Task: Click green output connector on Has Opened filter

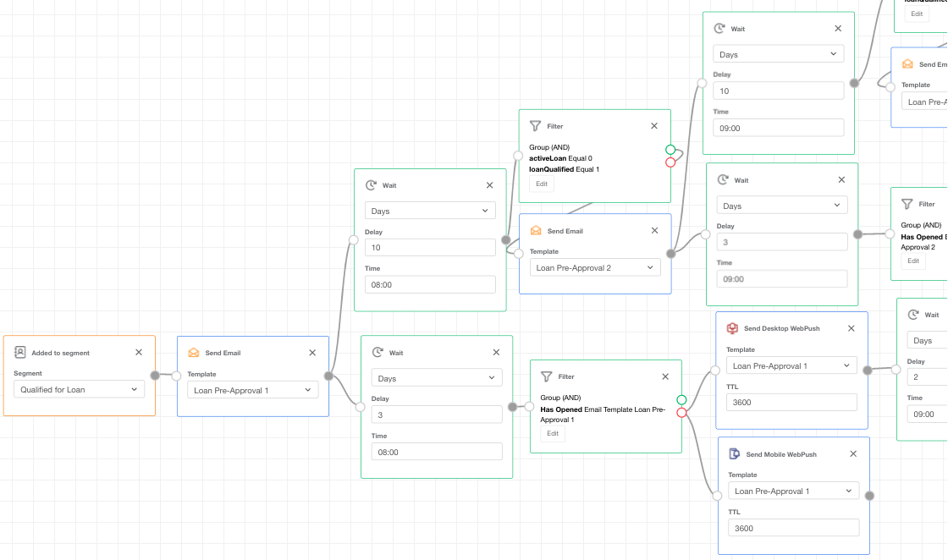Action: point(681,400)
